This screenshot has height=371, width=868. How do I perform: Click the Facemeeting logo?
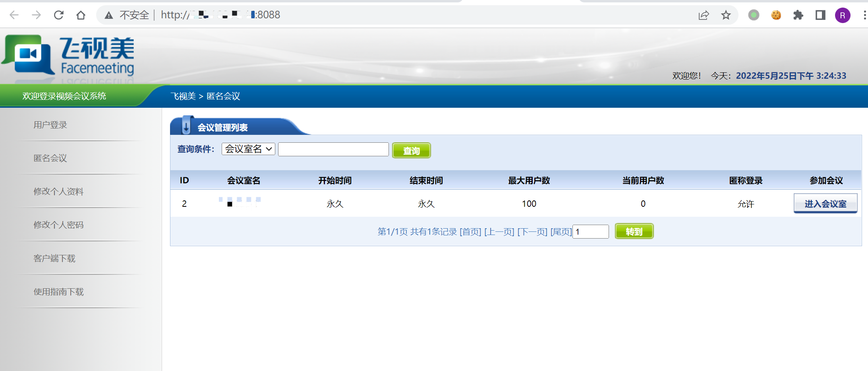68,56
